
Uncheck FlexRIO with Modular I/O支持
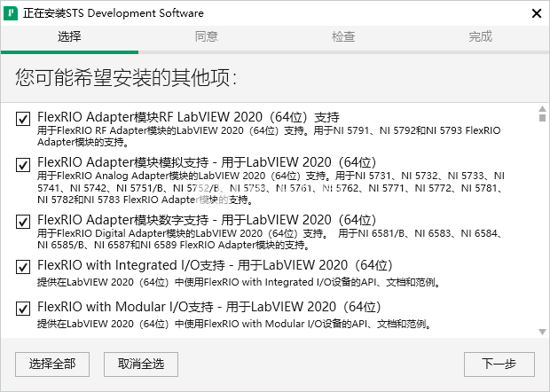tap(23, 309)
